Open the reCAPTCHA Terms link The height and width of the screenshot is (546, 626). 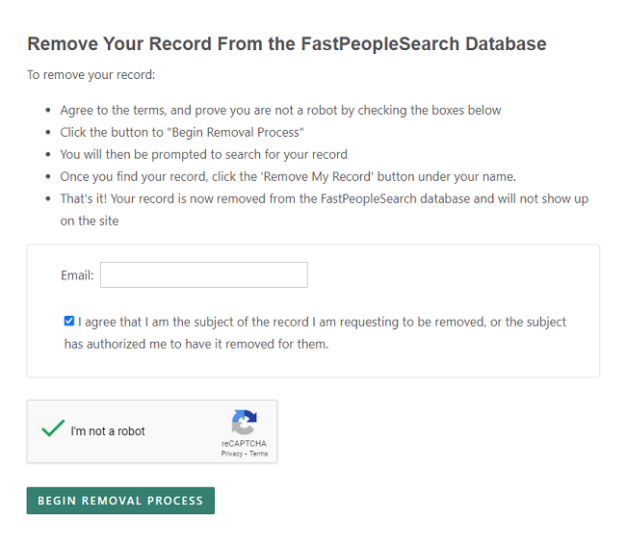259,453
